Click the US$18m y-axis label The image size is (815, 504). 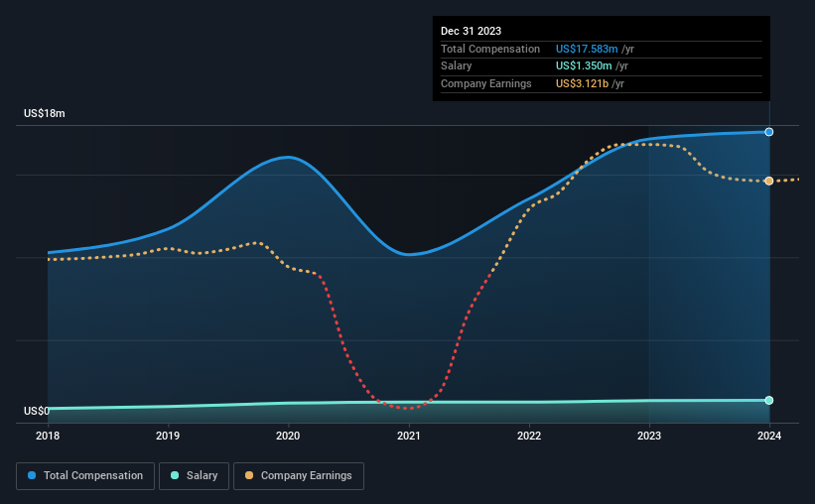[x=45, y=113]
